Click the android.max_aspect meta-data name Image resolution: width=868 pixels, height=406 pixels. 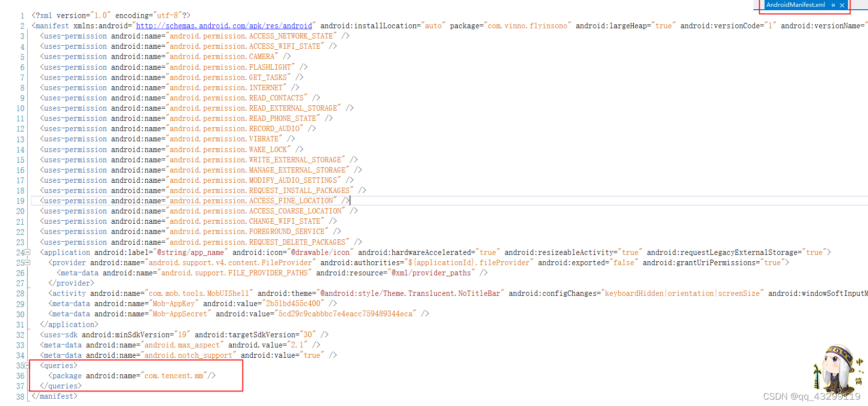tap(182, 345)
